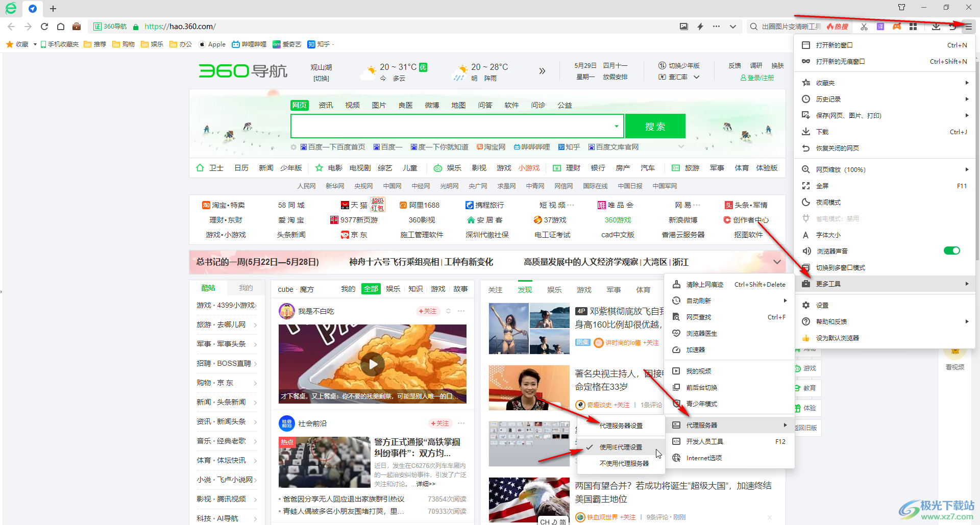This screenshot has width=980, height=525.
Task: Expand the Favorites submenu in main menu
Action: (885, 83)
